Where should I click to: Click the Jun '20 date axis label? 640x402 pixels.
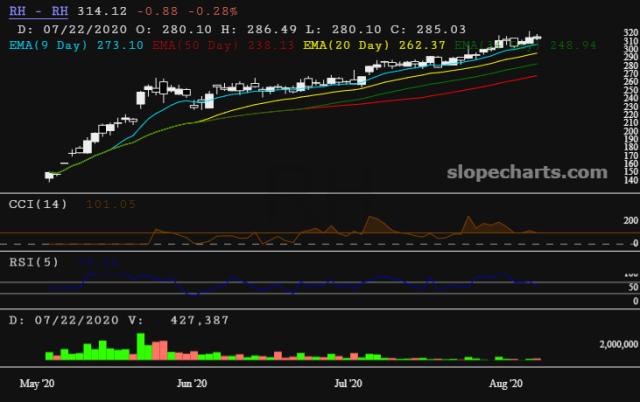click(191, 383)
